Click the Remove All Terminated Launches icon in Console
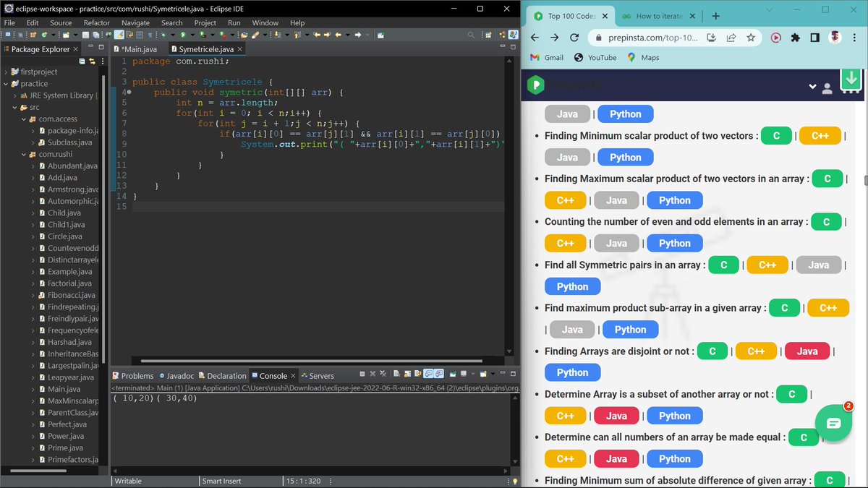Screen dimensions: 868x488 click(383, 374)
